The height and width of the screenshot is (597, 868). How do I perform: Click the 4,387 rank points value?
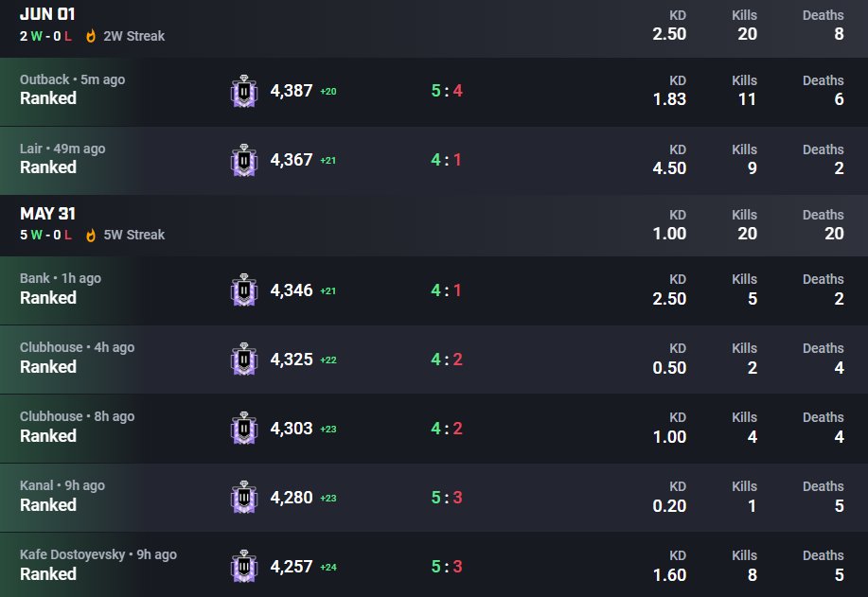pyautogui.click(x=292, y=91)
